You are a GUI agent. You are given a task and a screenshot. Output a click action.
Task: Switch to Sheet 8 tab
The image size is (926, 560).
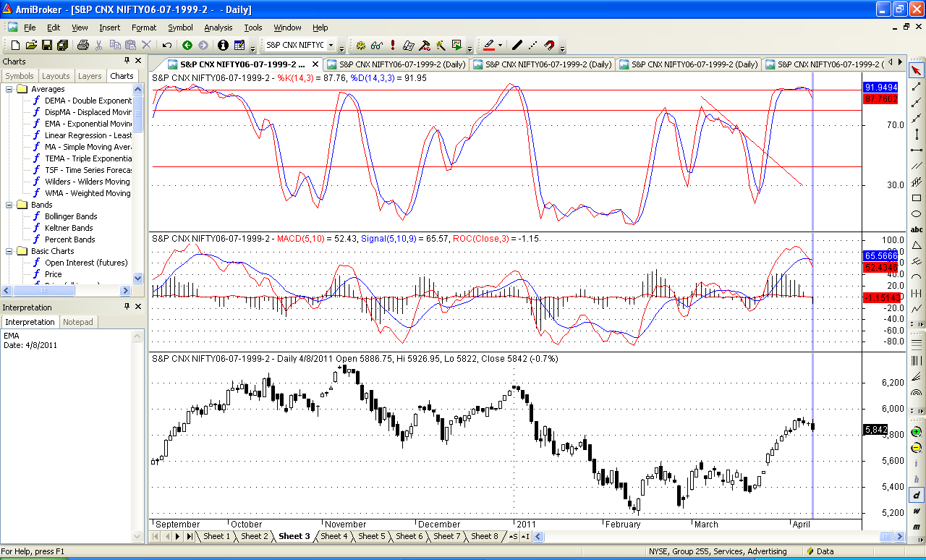pyautogui.click(x=485, y=536)
